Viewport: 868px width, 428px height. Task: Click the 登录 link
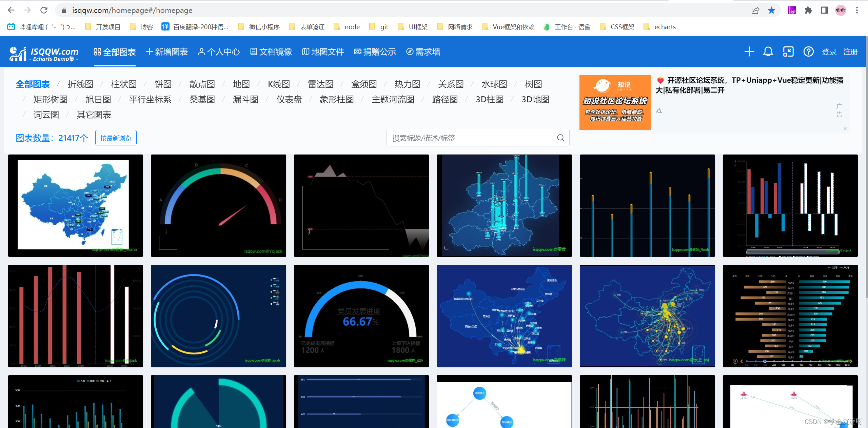coord(829,52)
